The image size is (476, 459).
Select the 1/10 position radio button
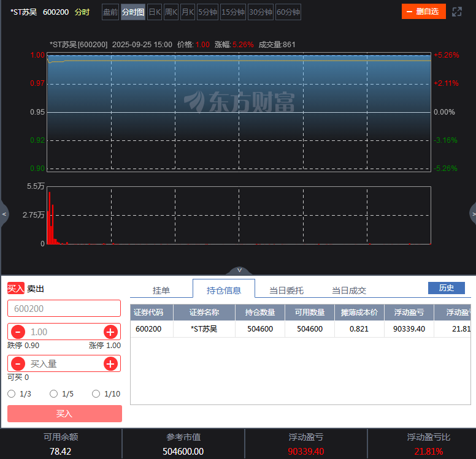(96, 394)
